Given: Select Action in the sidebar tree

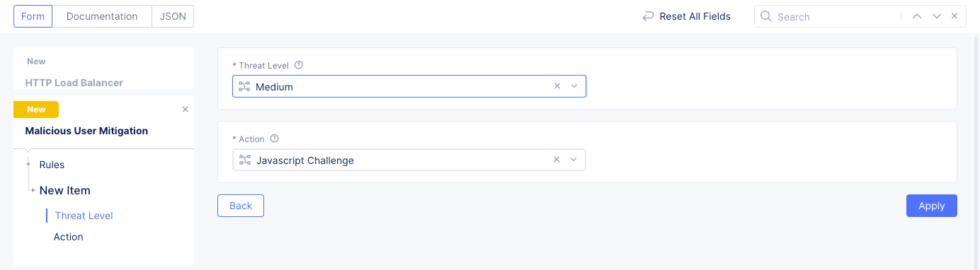Looking at the screenshot, I should 69,237.
